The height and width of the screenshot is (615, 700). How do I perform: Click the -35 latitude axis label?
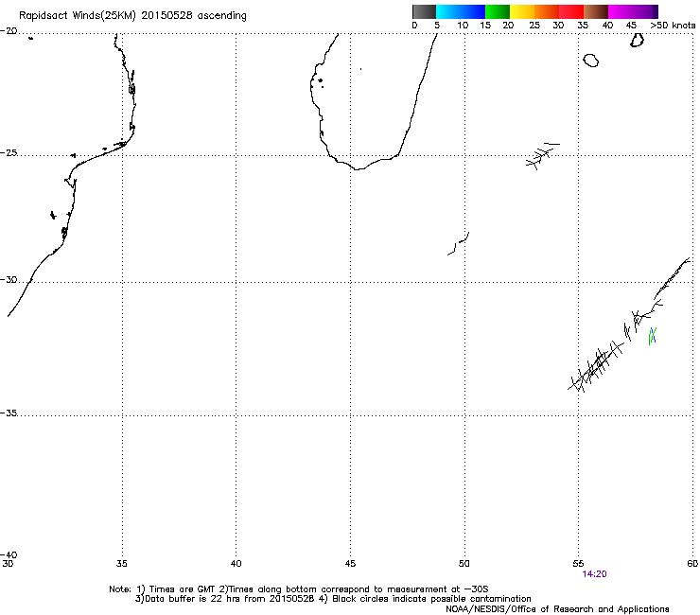point(9,413)
